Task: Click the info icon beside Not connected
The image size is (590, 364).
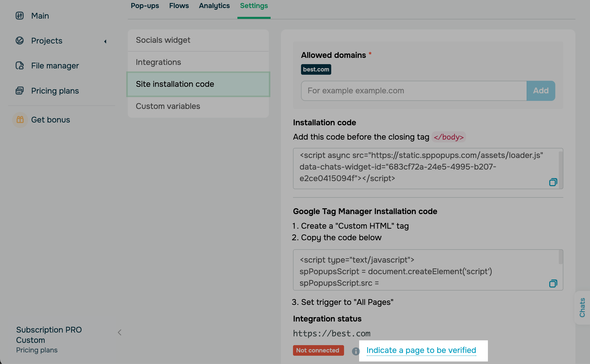Action: tap(356, 351)
